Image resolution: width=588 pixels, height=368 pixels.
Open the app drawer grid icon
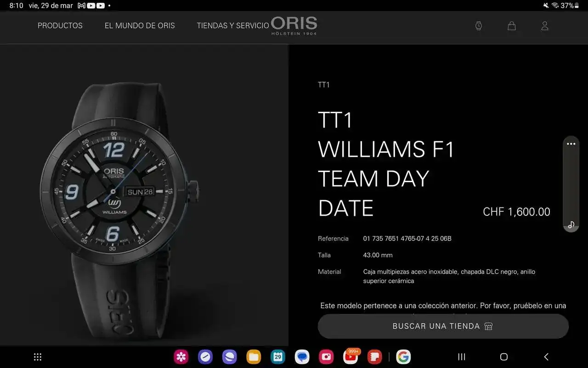(38, 357)
